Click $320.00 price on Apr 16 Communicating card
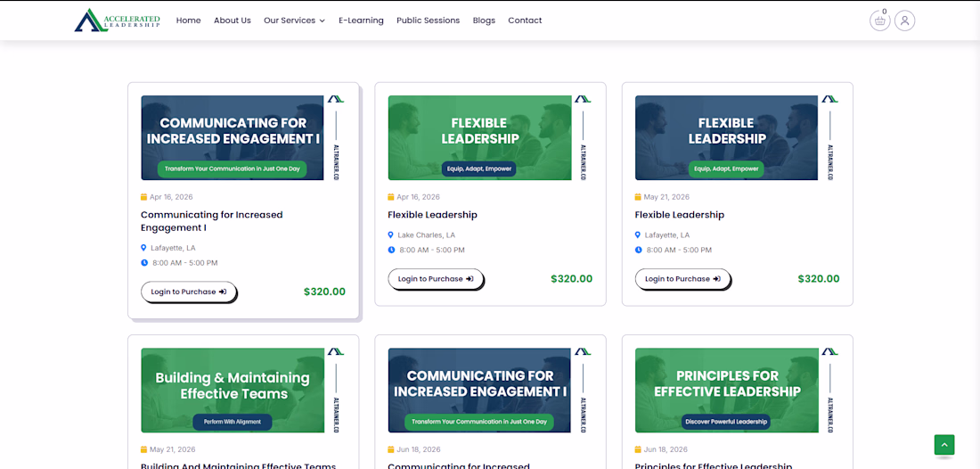The image size is (980, 469). (x=324, y=292)
